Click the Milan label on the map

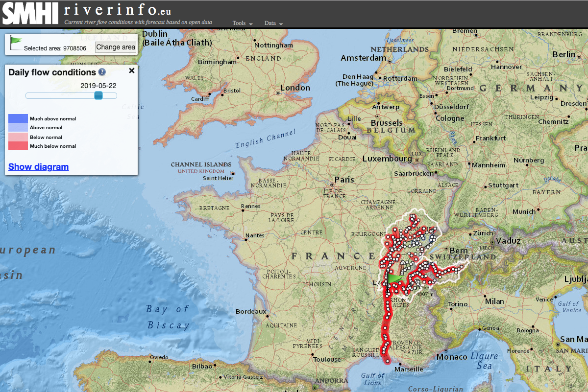(494, 300)
